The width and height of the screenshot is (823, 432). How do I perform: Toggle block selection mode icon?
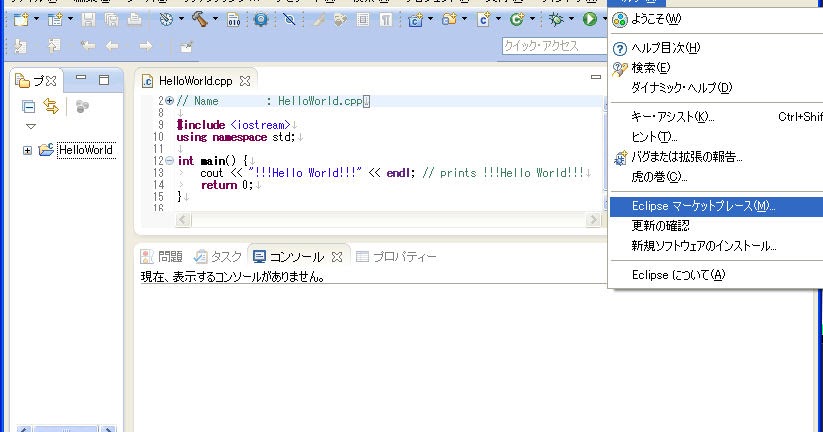pos(363,20)
